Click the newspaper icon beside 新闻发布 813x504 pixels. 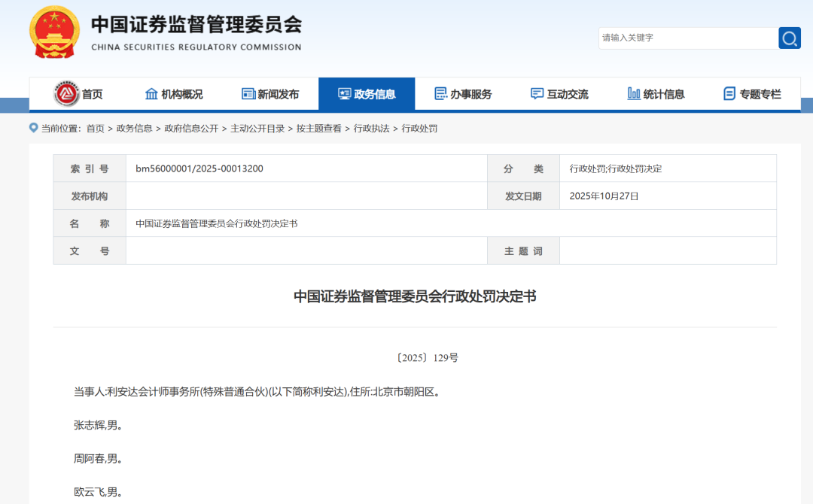tap(248, 94)
